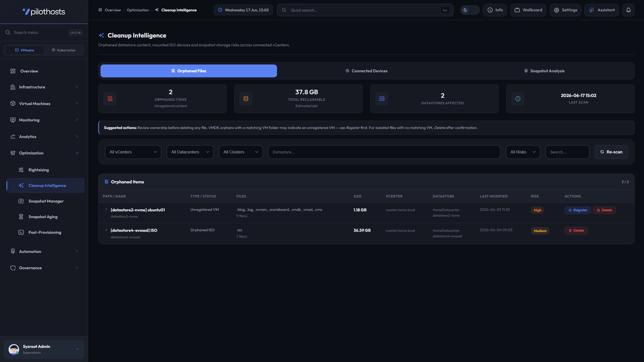Expand the ubuntu01 orphaned item row

106,210
